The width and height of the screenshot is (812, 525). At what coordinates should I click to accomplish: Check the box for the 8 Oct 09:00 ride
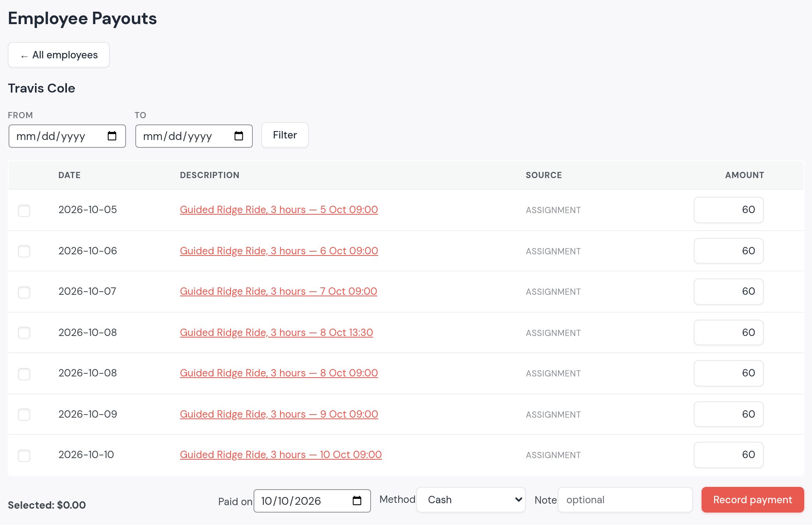24,374
